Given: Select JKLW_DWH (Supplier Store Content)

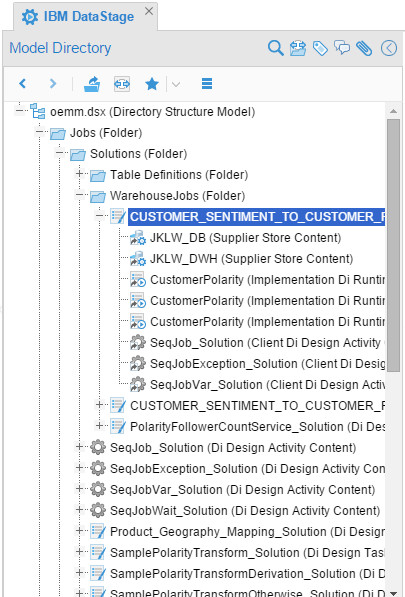Looking at the screenshot, I should pos(251,259).
